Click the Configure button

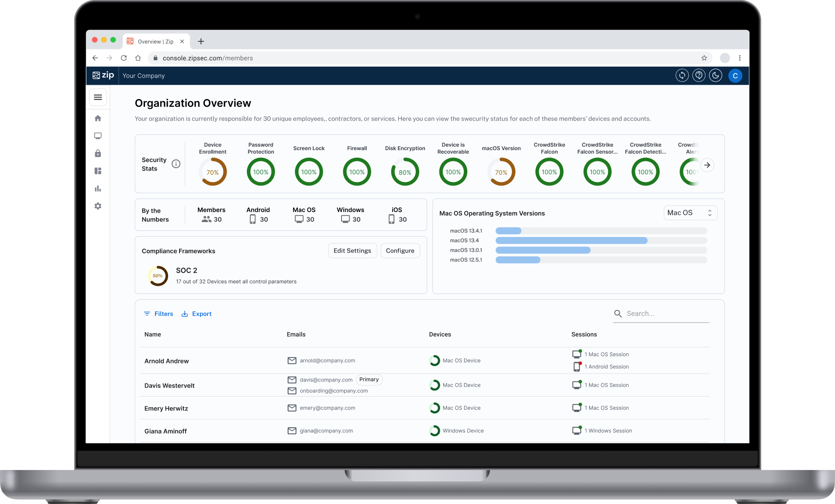pos(400,250)
